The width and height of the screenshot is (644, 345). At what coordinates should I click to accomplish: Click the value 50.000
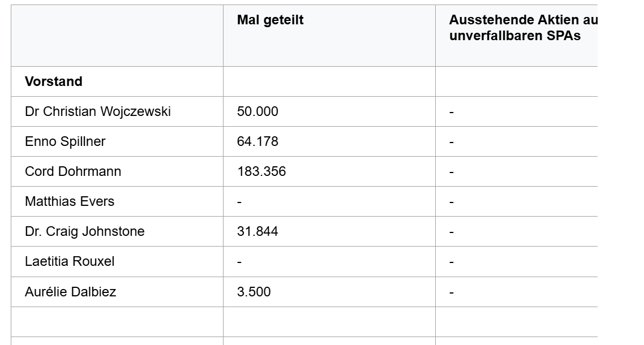[257, 111]
